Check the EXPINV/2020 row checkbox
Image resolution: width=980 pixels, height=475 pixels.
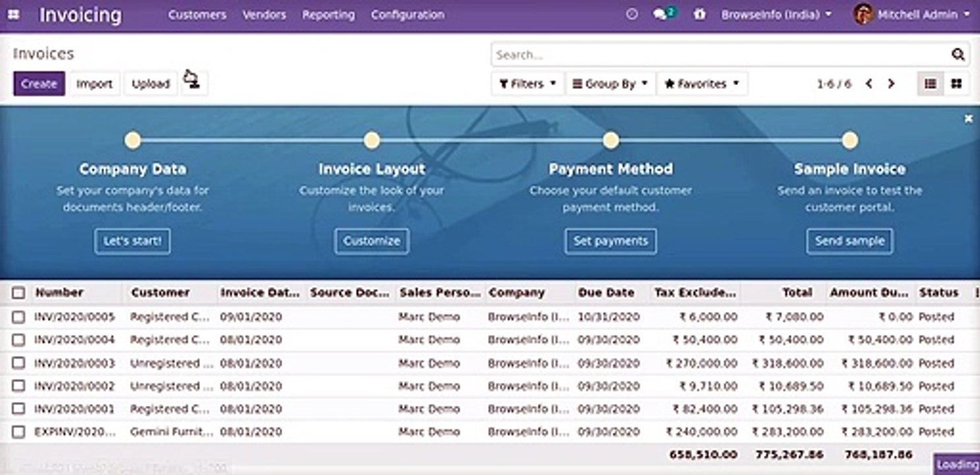point(18,432)
